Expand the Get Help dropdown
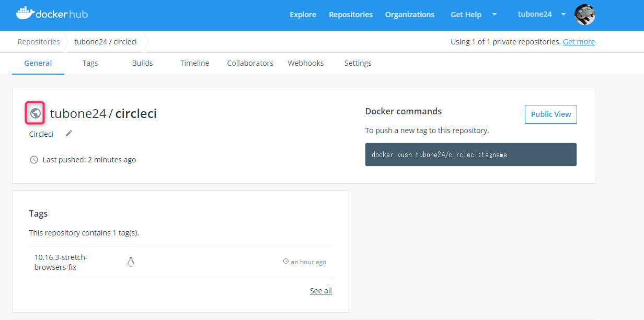 [x=466, y=15]
